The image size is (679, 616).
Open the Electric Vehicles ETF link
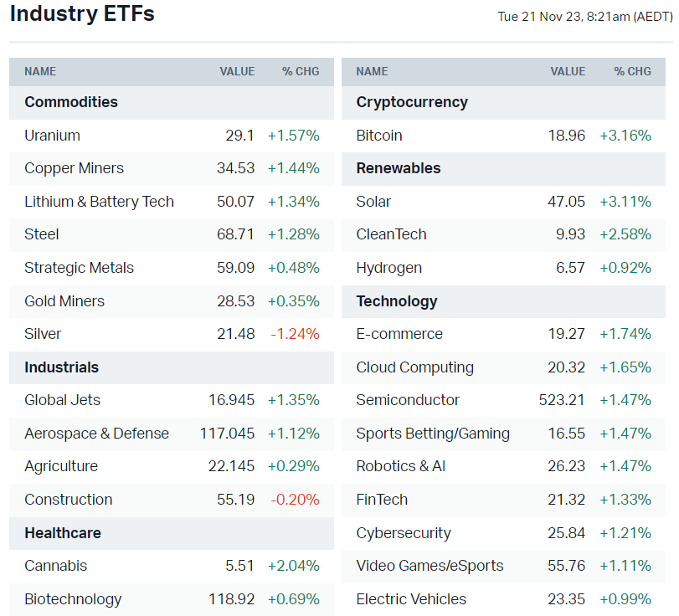tap(411, 599)
